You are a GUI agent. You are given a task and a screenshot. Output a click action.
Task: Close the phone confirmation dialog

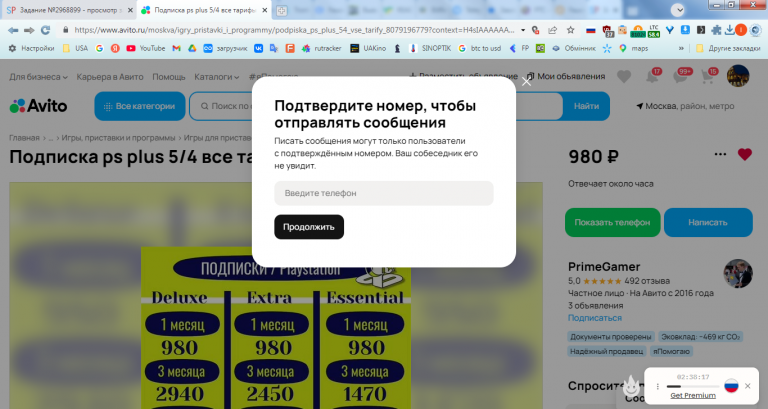(527, 82)
